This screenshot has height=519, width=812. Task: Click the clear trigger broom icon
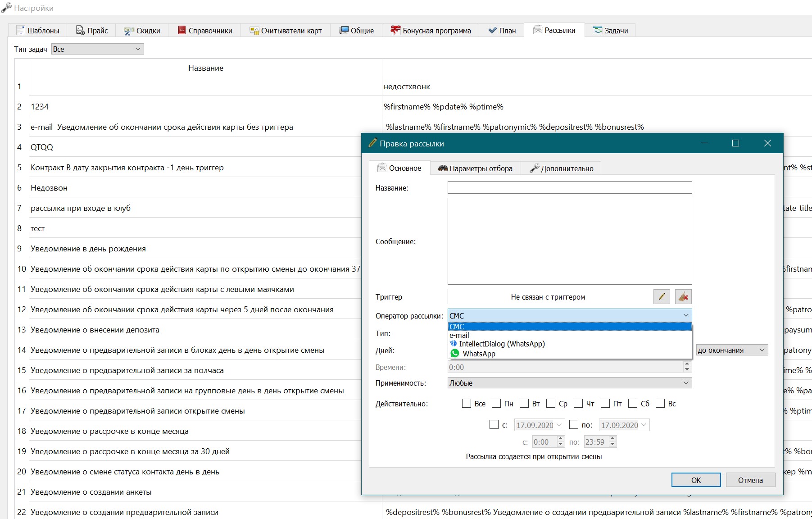tap(683, 296)
